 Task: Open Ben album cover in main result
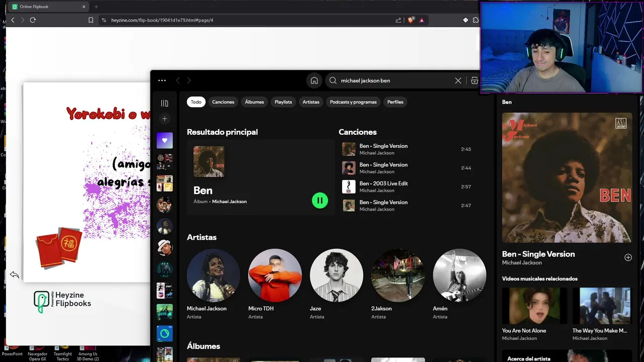pos(209,161)
